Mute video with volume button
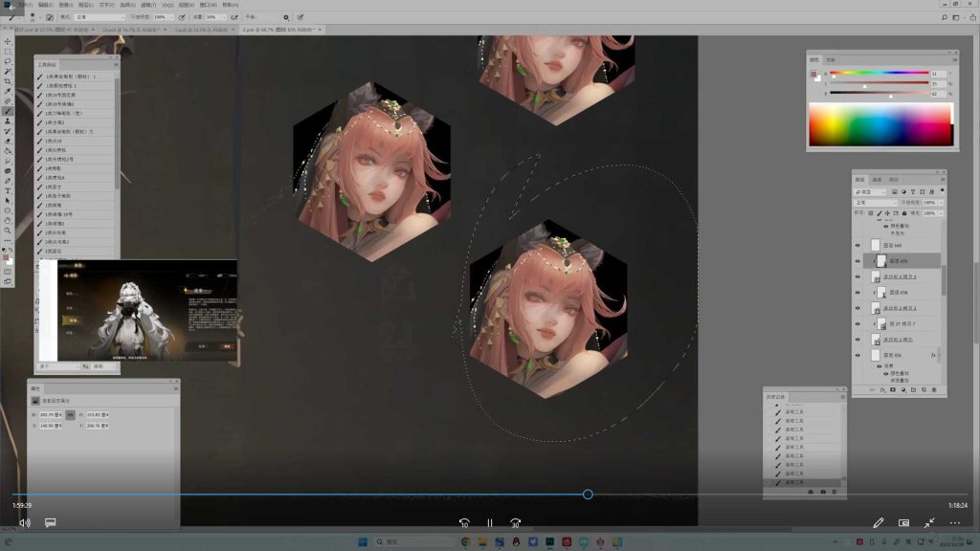This screenshot has width=980, height=551. click(25, 523)
